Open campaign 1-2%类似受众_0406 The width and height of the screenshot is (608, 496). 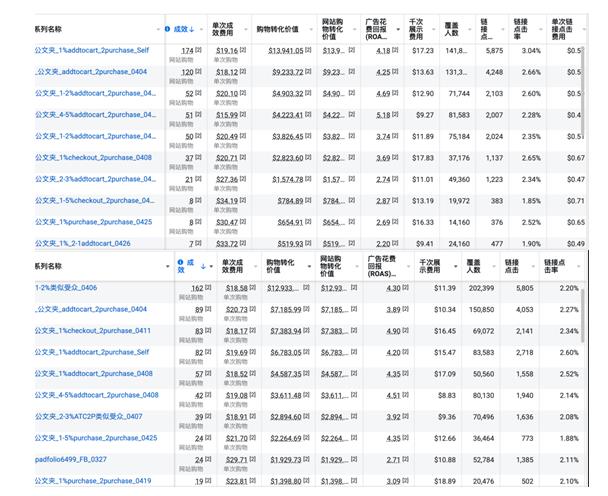tap(66, 288)
